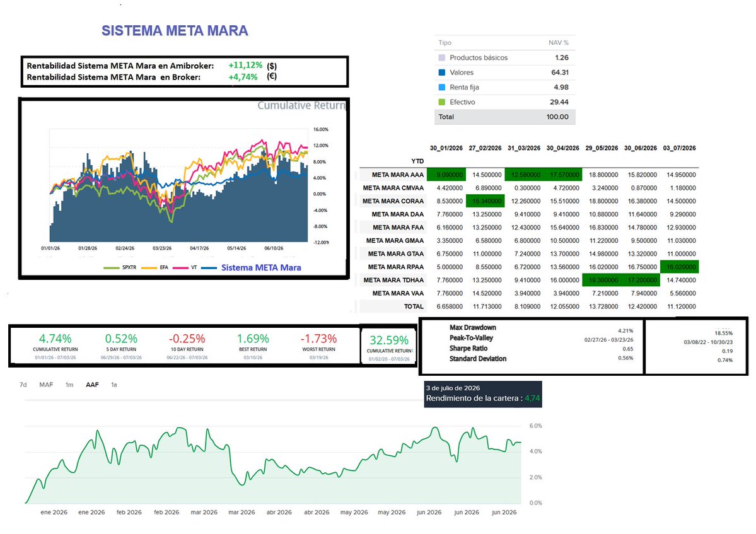Viewport: 756px width, 534px height.
Task: Click the 03_07/2026 column header
Action: point(679,148)
